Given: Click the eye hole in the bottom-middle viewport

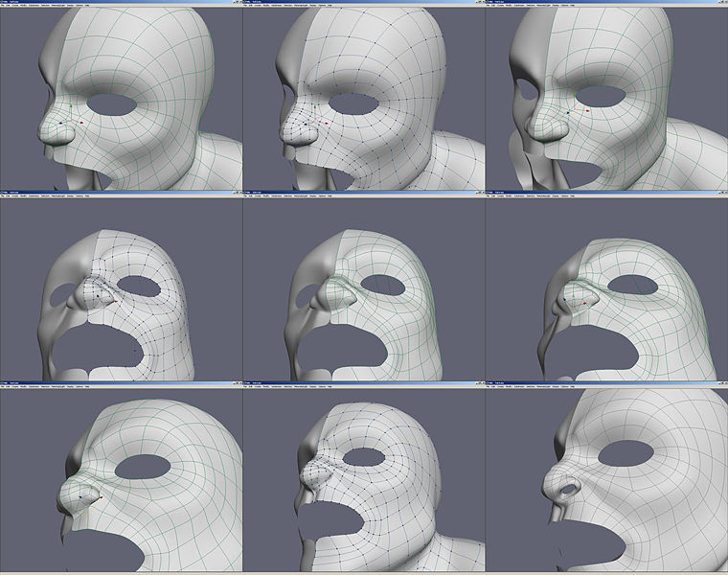Looking at the screenshot, I should click(364, 456).
